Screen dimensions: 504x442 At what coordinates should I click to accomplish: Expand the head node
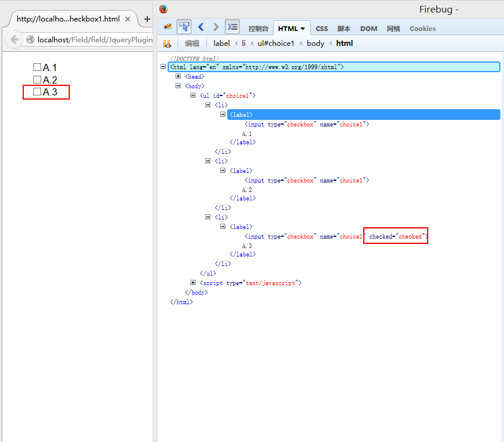coord(178,76)
